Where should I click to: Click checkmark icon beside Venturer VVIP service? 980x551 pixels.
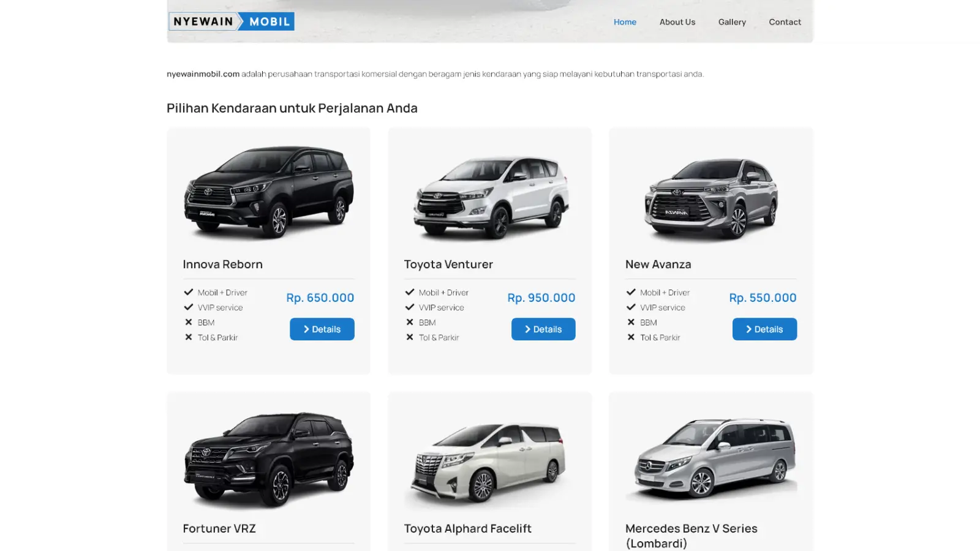[x=410, y=307]
